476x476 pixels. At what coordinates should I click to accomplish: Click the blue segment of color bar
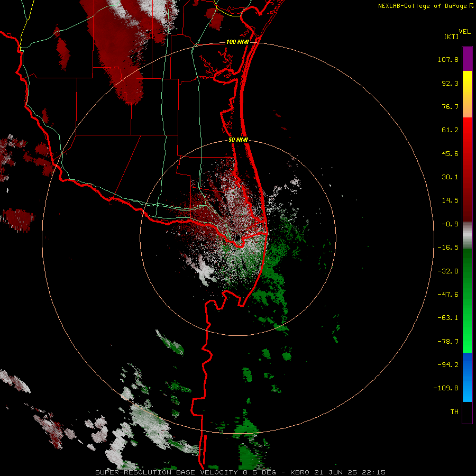click(x=467, y=377)
